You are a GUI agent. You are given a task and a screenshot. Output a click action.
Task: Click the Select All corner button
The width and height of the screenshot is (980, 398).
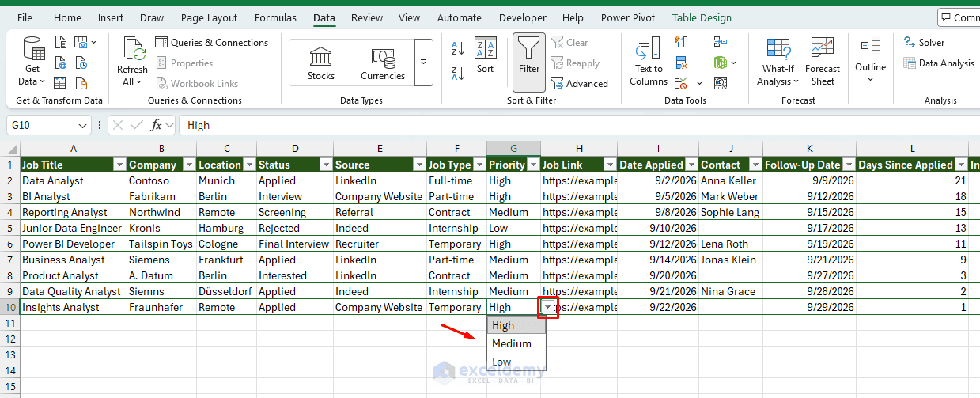(x=9, y=148)
